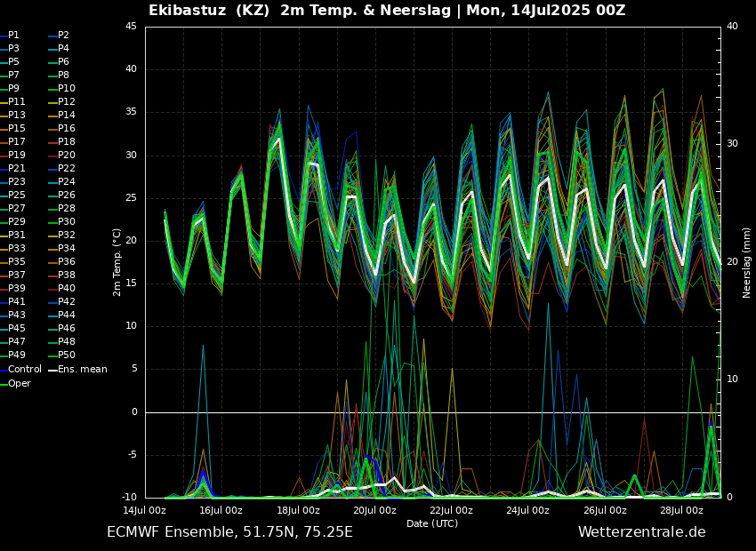This screenshot has height=551, width=756.
Task: Click the -10 temperature axis value
Action: (x=129, y=498)
